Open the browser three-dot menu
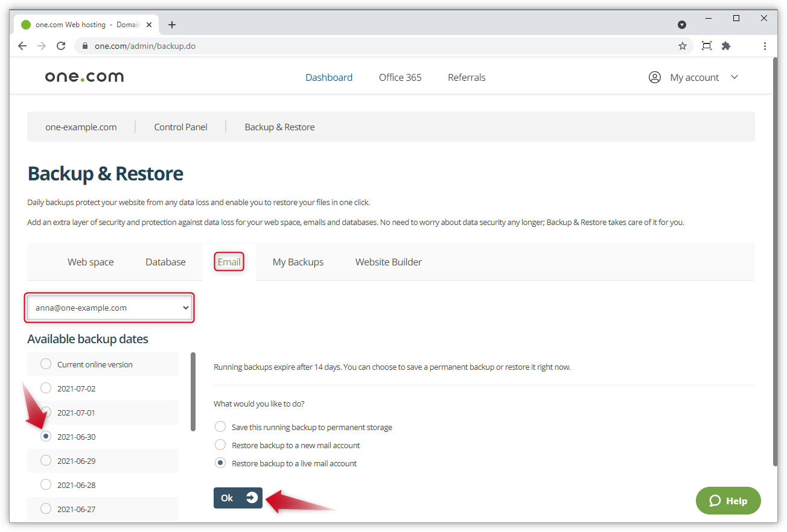 point(765,46)
